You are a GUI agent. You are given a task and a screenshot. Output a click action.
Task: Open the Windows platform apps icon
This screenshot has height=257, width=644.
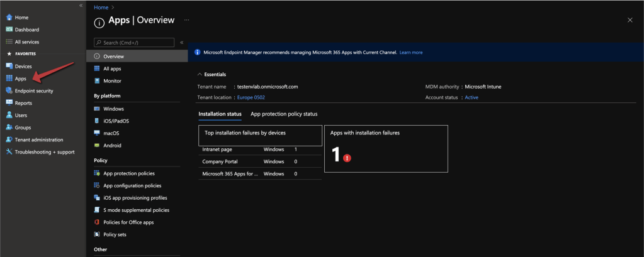point(97,109)
